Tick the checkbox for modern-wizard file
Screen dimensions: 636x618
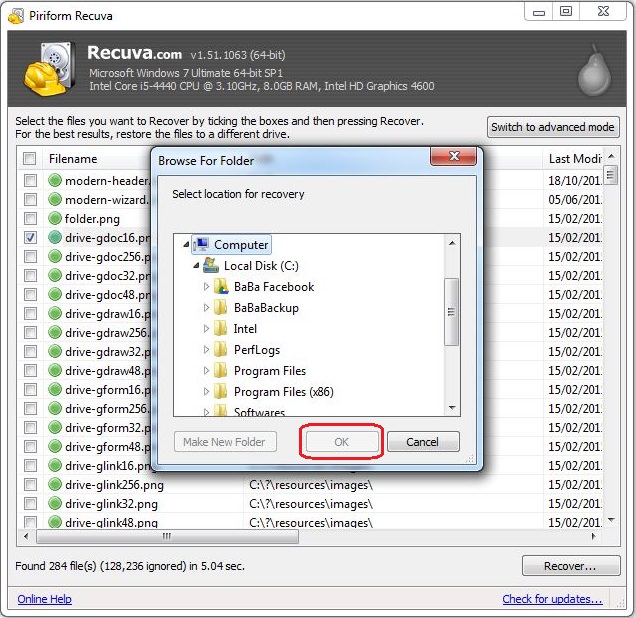tap(30, 199)
